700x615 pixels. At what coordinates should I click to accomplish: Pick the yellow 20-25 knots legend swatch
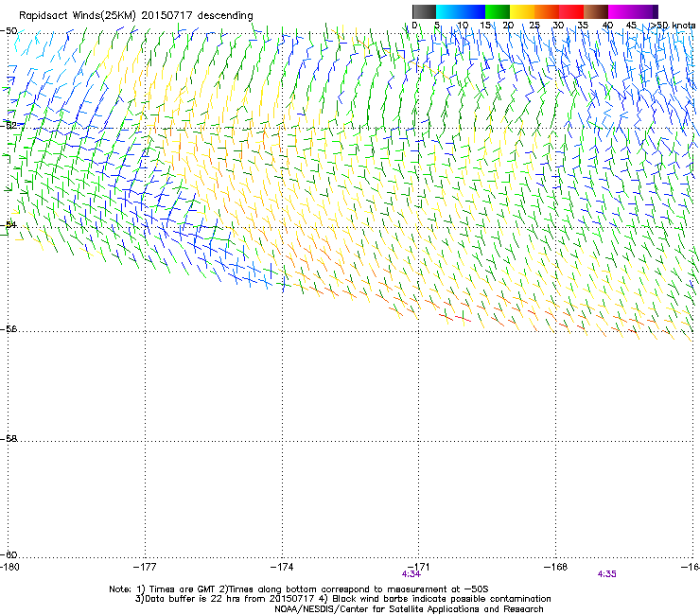(x=522, y=11)
